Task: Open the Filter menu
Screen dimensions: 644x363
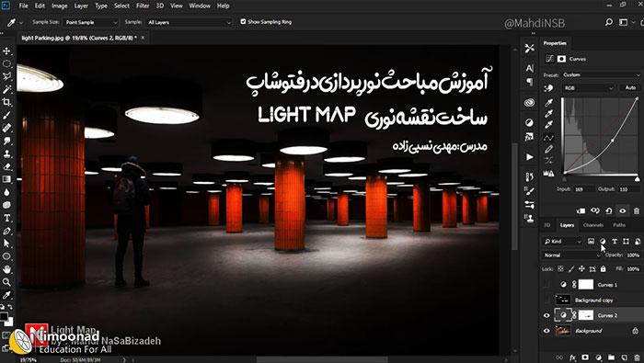Action: [143, 6]
